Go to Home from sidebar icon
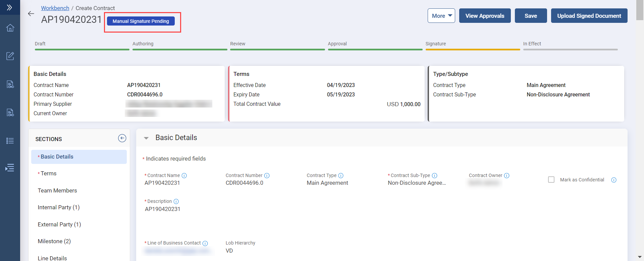Screen dimensions: 644x261 coord(10,28)
